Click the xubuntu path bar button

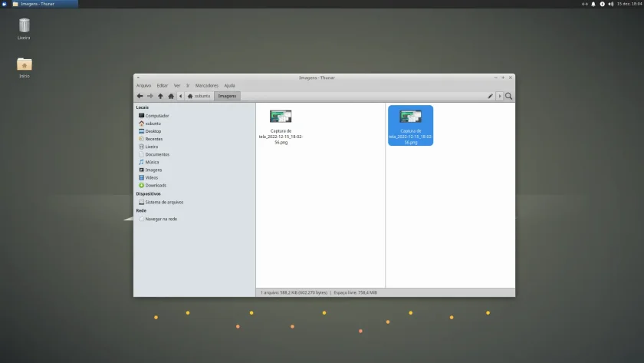click(x=199, y=96)
